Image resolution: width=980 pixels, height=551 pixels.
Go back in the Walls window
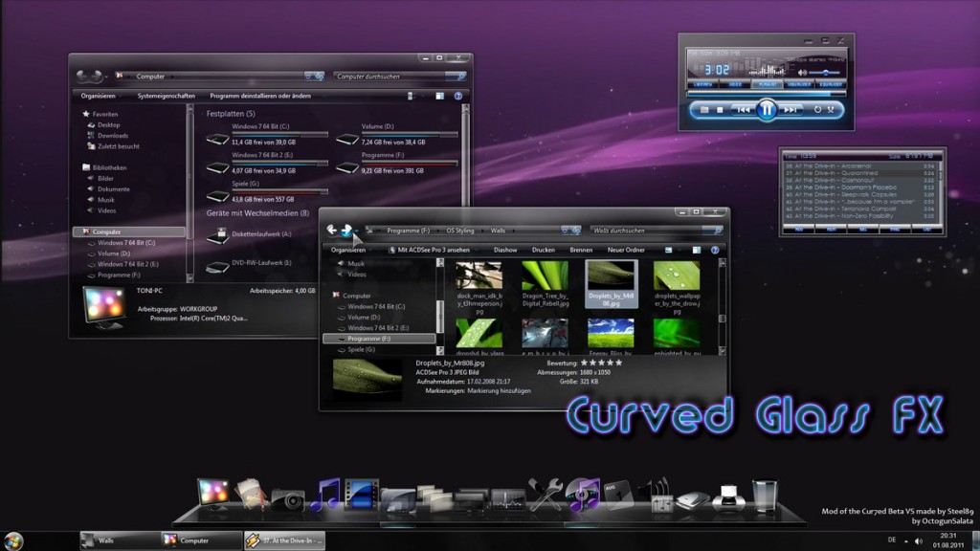(x=332, y=230)
